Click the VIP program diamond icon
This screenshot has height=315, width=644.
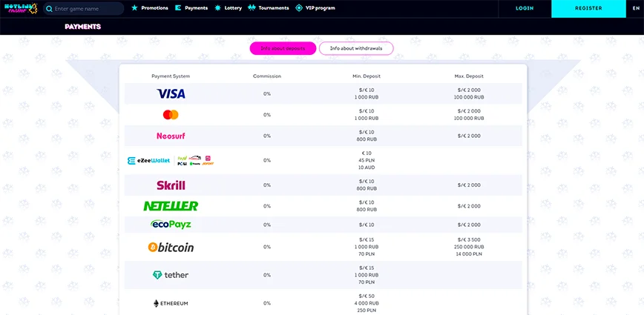coord(299,8)
